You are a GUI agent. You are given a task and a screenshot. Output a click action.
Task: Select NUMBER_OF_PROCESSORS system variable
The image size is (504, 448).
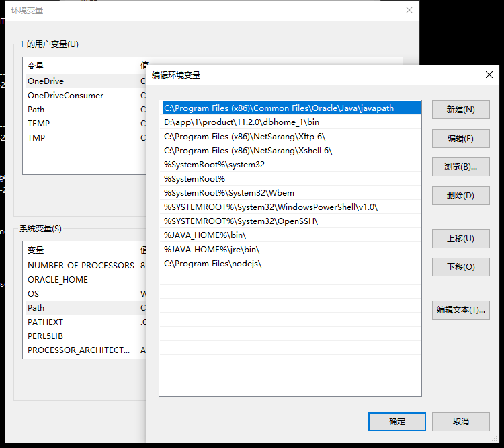click(86, 266)
